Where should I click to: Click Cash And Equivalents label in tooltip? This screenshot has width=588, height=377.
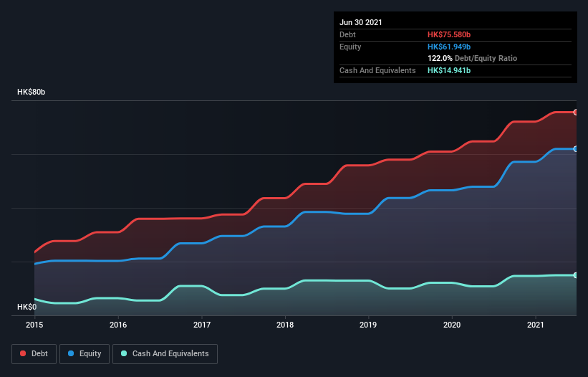click(377, 70)
